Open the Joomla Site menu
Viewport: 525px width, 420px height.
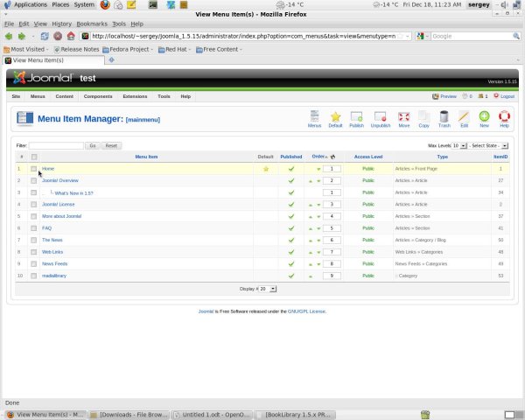click(16, 96)
